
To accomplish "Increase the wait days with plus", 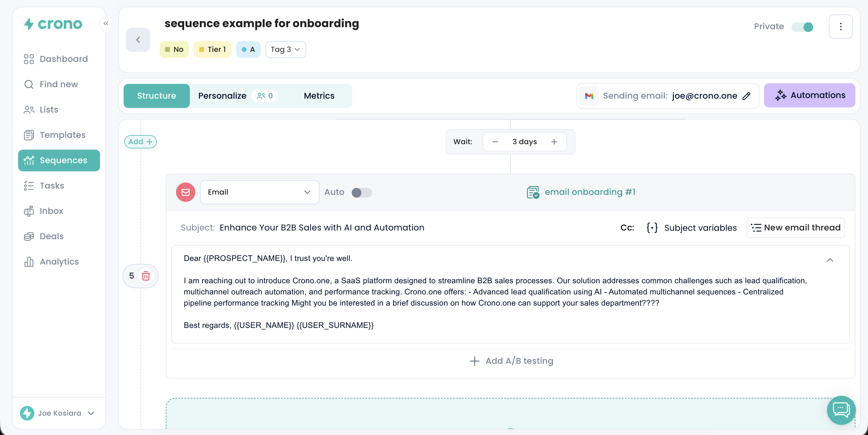I will (554, 141).
